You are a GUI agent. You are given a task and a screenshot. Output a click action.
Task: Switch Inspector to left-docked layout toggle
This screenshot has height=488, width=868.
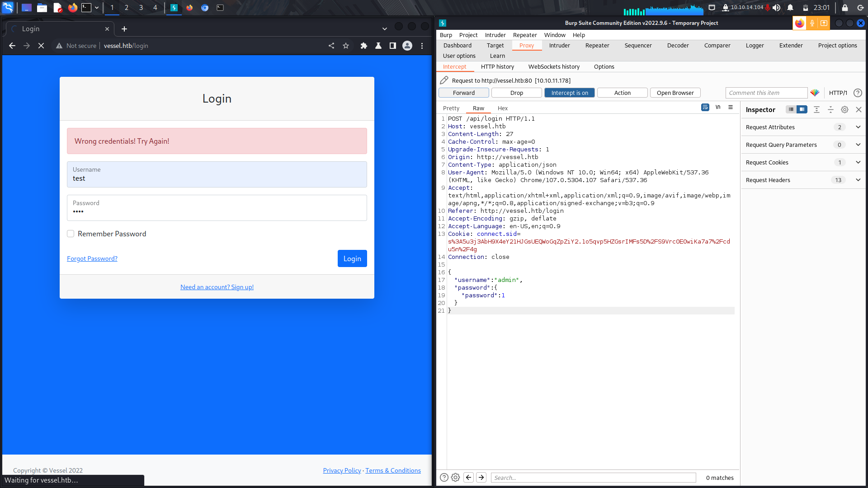click(791, 109)
